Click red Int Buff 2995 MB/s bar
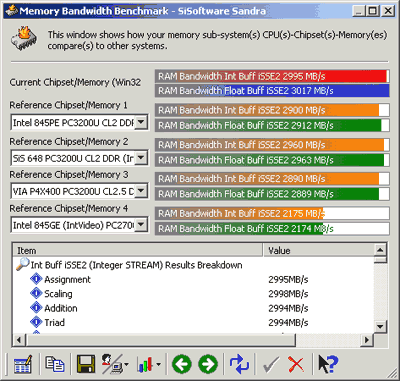The image size is (400, 381). pos(272,76)
